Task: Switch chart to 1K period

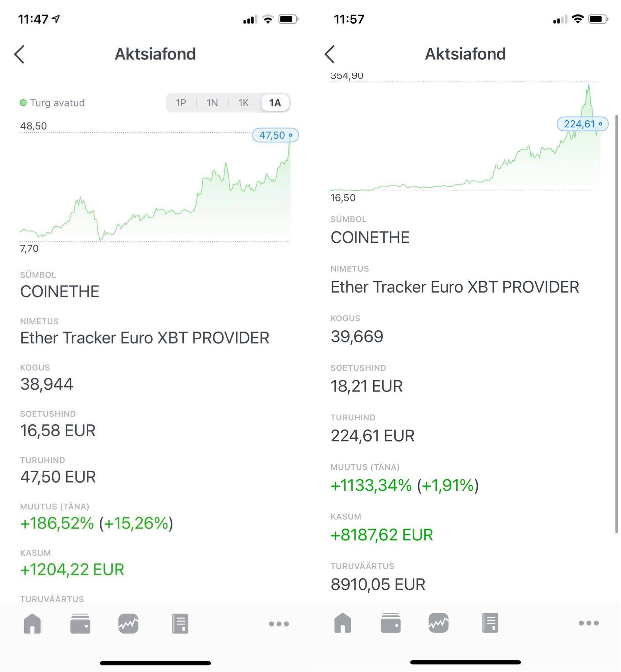Action: pos(243,103)
